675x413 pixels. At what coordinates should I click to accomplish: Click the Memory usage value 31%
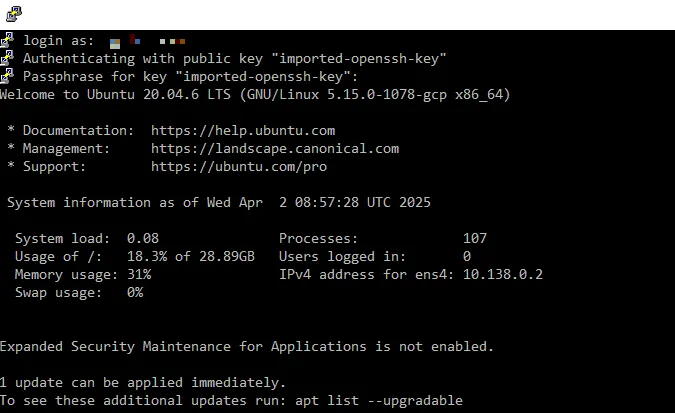click(x=139, y=274)
